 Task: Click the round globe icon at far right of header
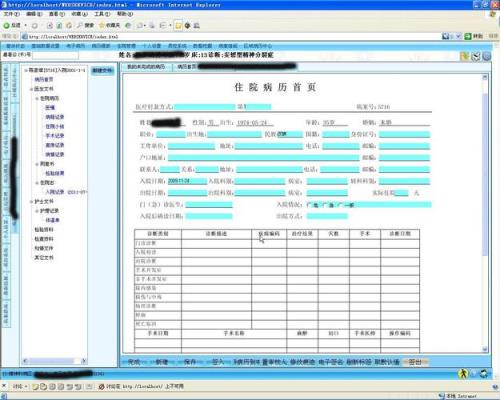487,56
